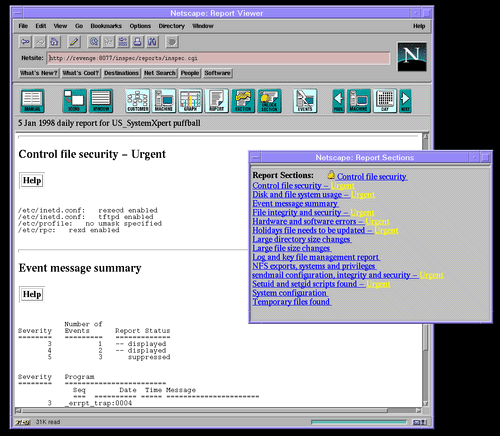Open the View menu
The height and width of the screenshot is (436, 500).
(60, 26)
